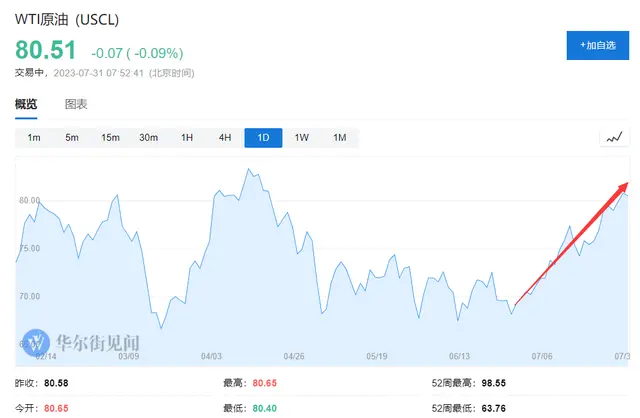
Task: Click the 07/06 date on the axis
Action: [x=542, y=356]
